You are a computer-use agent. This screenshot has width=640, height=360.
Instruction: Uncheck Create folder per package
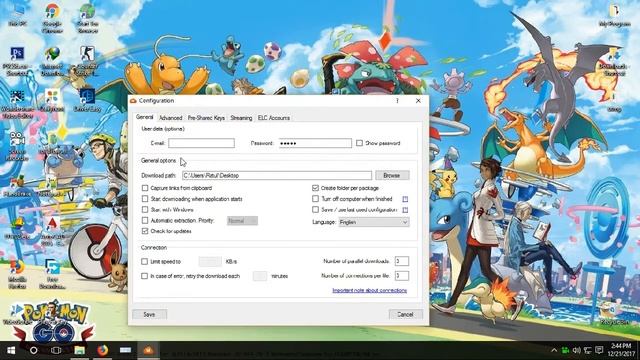(315, 188)
